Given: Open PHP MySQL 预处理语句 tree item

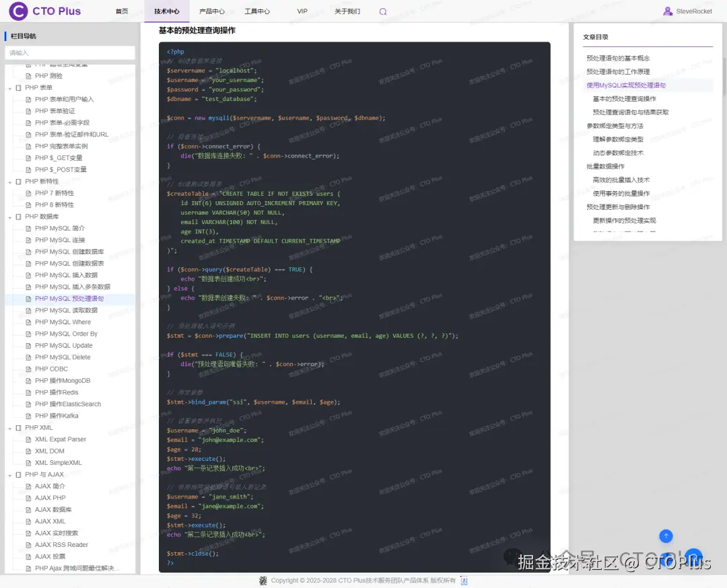Looking at the screenshot, I should 69,299.
